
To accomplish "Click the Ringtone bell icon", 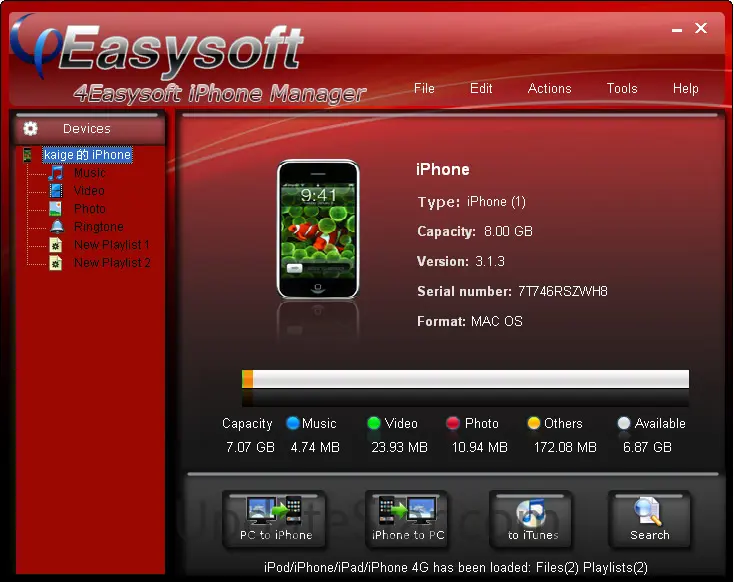I will tap(57, 227).
